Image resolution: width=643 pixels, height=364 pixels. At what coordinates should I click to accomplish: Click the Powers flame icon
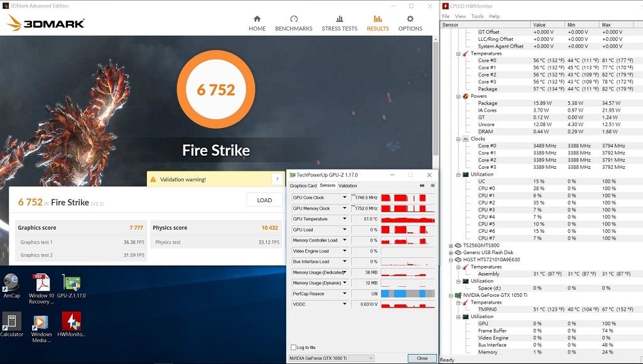pos(465,96)
